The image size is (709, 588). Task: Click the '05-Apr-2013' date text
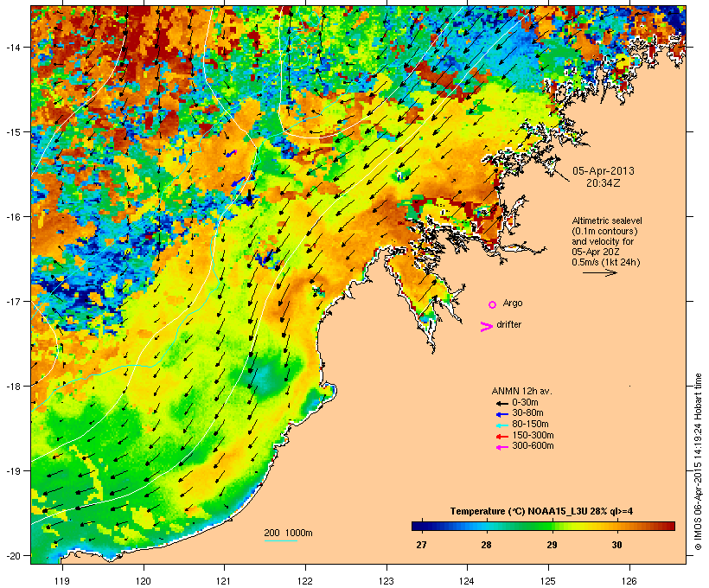click(x=604, y=171)
